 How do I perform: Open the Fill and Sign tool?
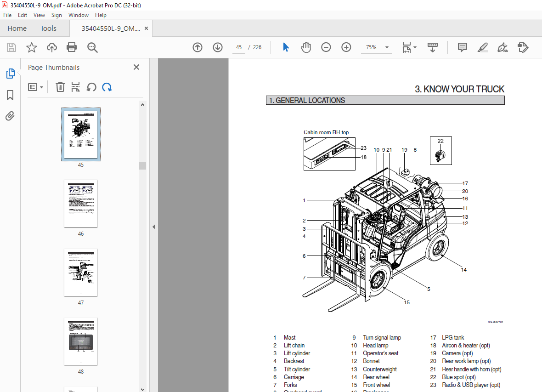pos(502,47)
